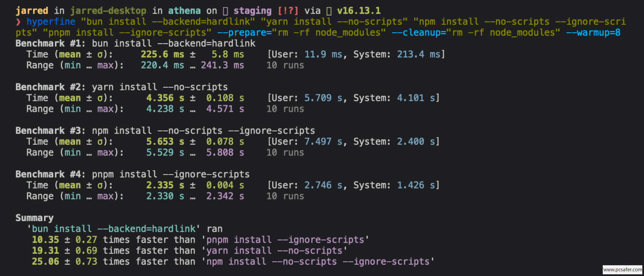Viewport: 644px width, 276px height.
Task: Open the www.pcsafer.com watermark link
Action: pyautogui.click(x=622, y=270)
